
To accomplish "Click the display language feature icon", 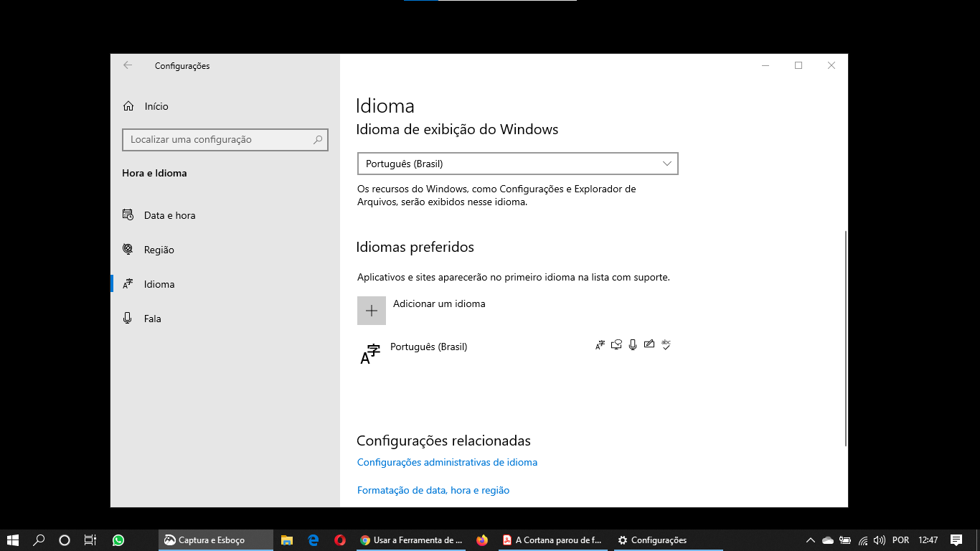I will click(600, 345).
